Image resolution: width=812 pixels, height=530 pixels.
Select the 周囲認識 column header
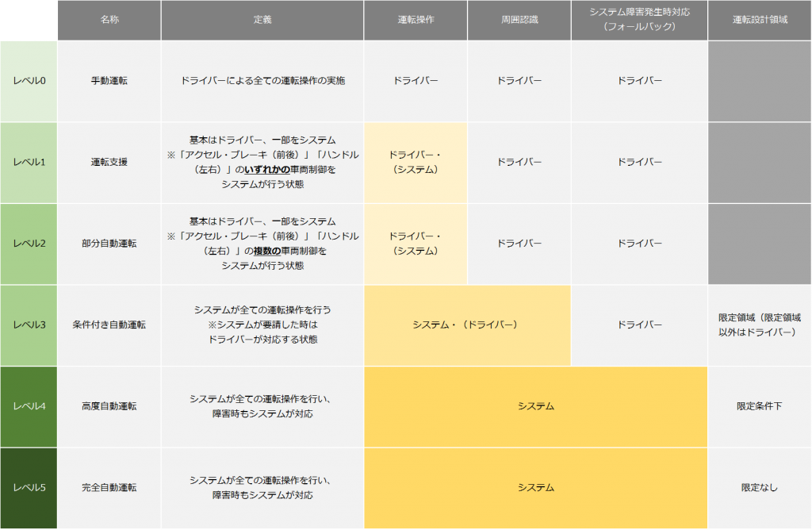[519, 20]
